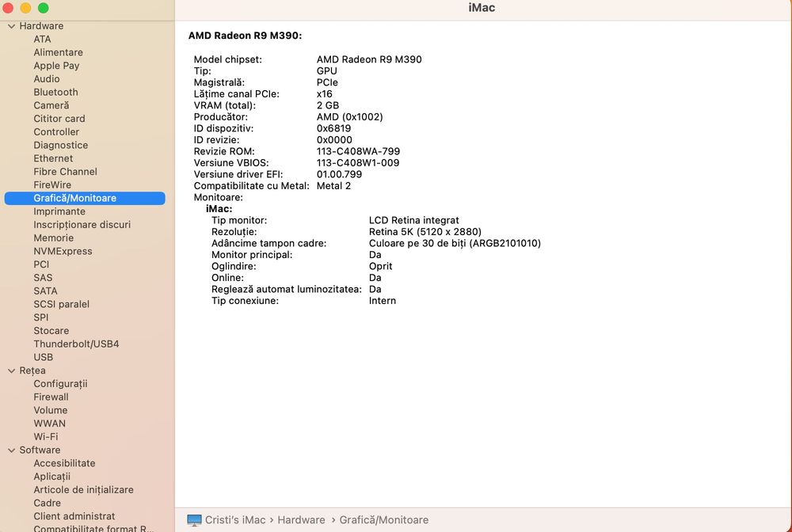
Task: Click the Culoare pe 30 de biți value
Action: (x=455, y=243)
